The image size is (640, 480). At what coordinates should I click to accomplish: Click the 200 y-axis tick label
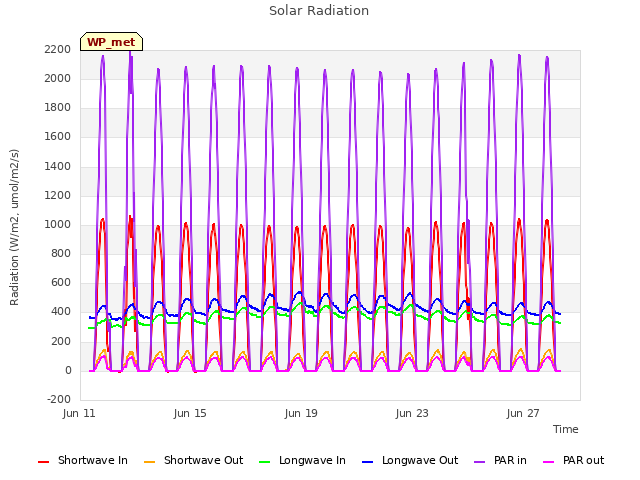pos(61,342)
